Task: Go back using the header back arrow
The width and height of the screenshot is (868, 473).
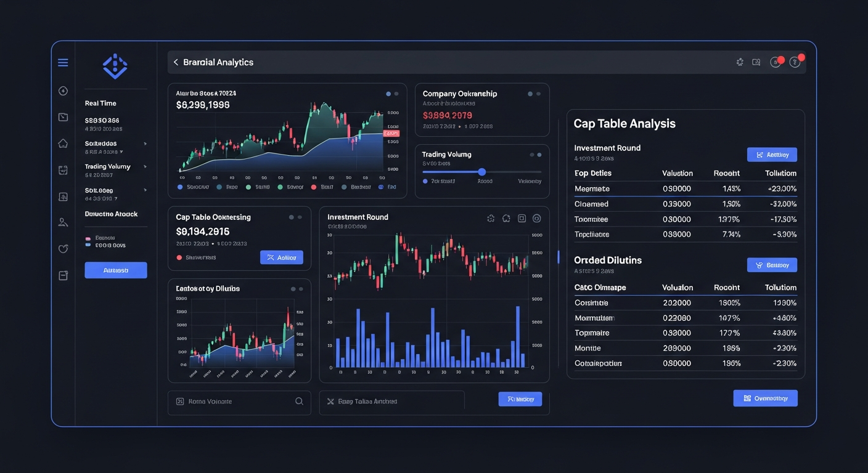Action: pyautogui.click(x=176, y=62)
